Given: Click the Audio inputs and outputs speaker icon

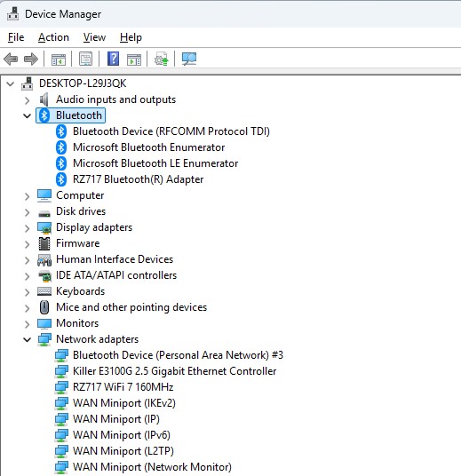Looking at the screenshot, I should [44, 99].
